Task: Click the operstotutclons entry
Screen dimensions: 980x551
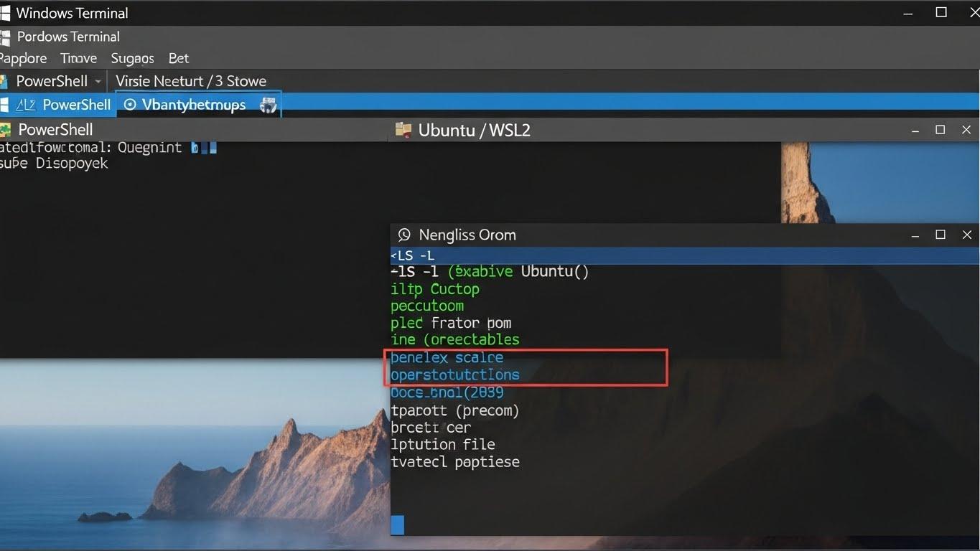Action: pyautogui.click(x=454, y=375)
